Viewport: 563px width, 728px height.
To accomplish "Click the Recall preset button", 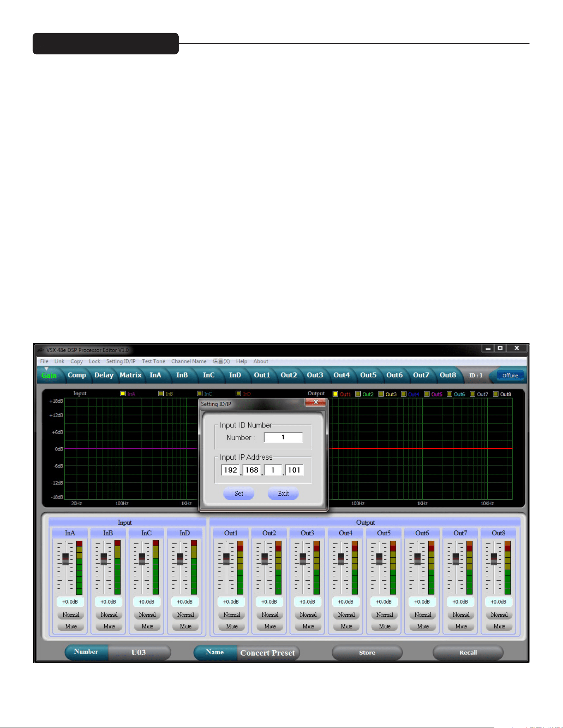I will point(468,653).
